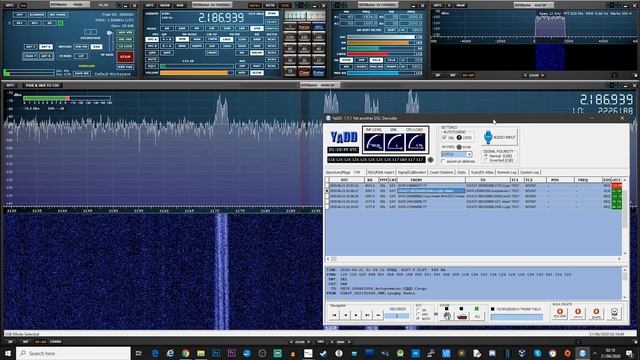
Task: Click DEL VRX in SDRuno Main
Action: tap(125, 40)
